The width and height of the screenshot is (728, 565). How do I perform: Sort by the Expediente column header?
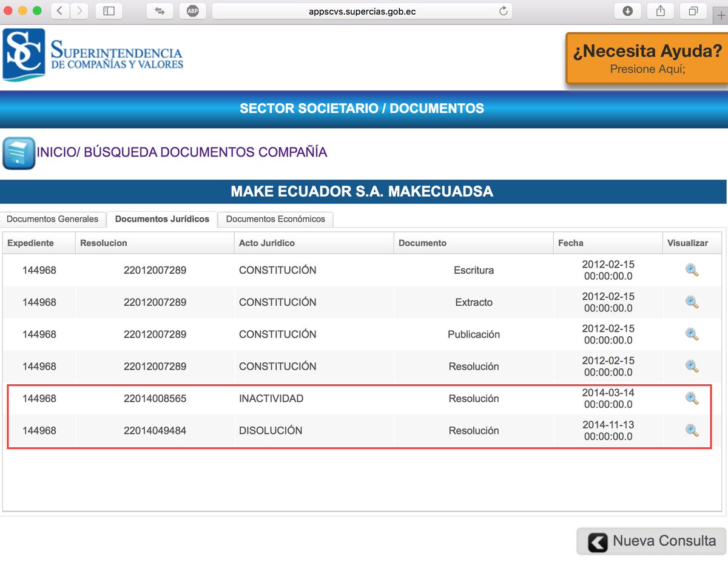point(39,243)
